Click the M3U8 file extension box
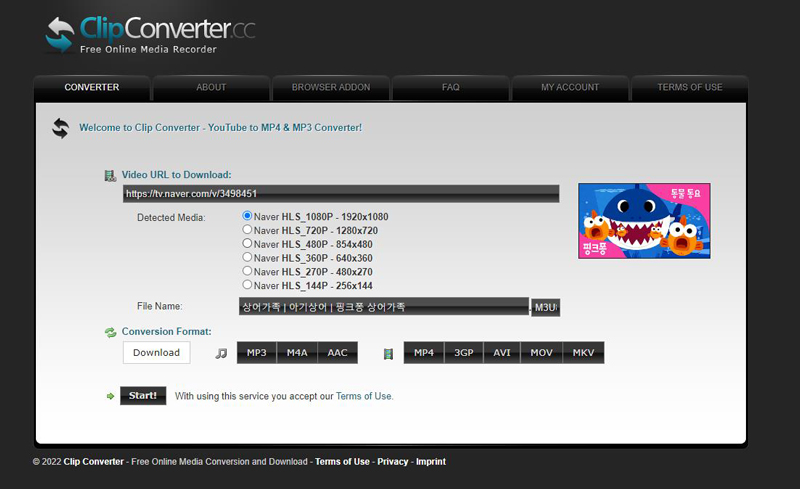The height and width of the screenshot is (489, 800). (x=545, y=307)
